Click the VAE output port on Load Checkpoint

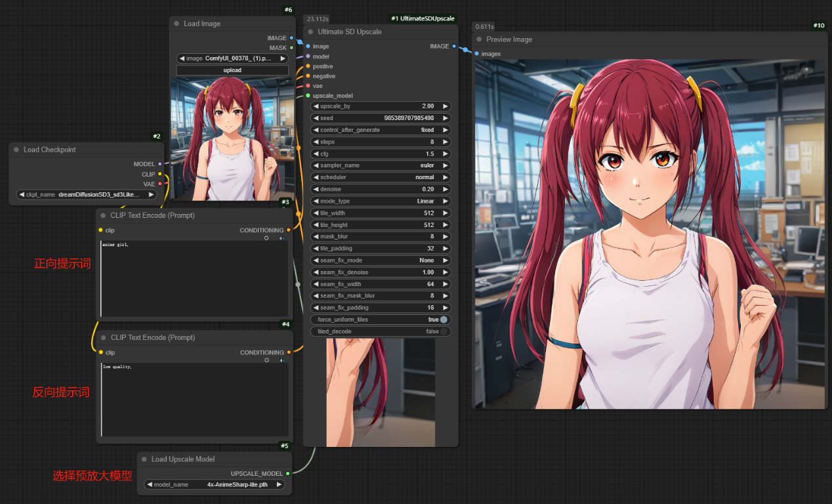[160, 184]
